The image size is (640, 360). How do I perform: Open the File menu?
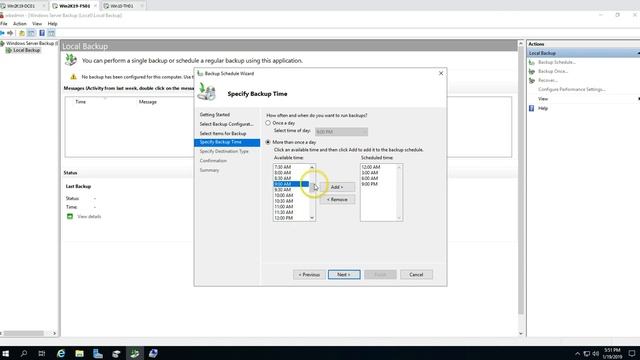pos(4,24)
